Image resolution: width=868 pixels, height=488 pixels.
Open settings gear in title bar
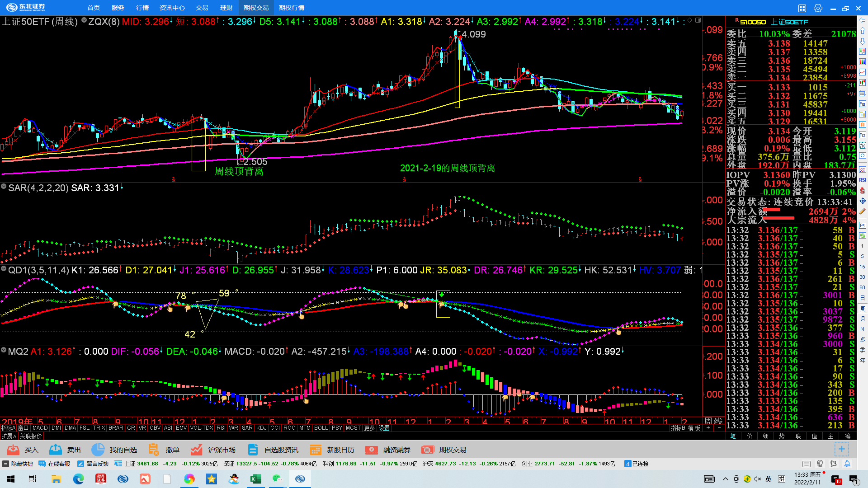818,8
